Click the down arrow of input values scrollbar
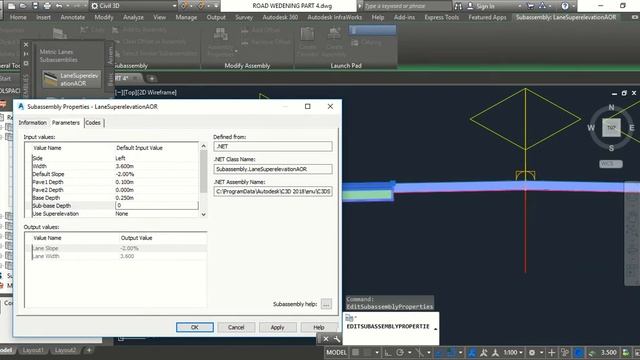This screenshot has height=360, width=640. click(x=203, y=214)
